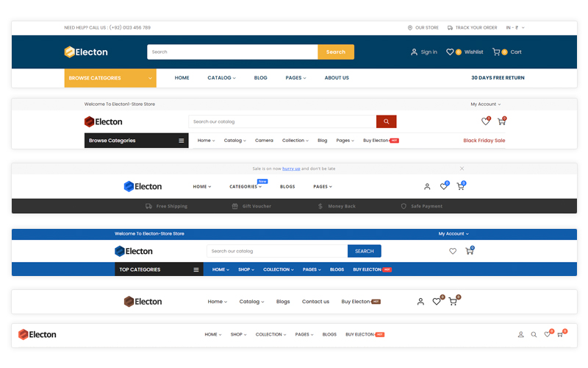Follow the hurry up link in sale notice
This screenshot has height=368, width=588.
[291, 169]
